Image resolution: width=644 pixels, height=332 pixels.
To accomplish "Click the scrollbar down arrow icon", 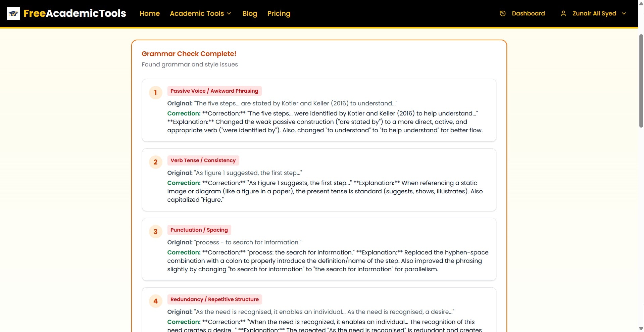I will [x=640, y=329].
